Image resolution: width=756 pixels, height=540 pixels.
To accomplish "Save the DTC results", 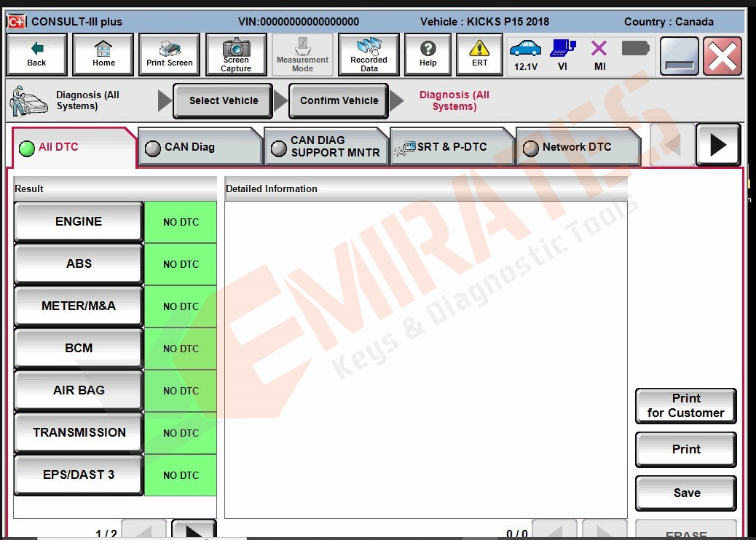I will click(x=685, y=493).
